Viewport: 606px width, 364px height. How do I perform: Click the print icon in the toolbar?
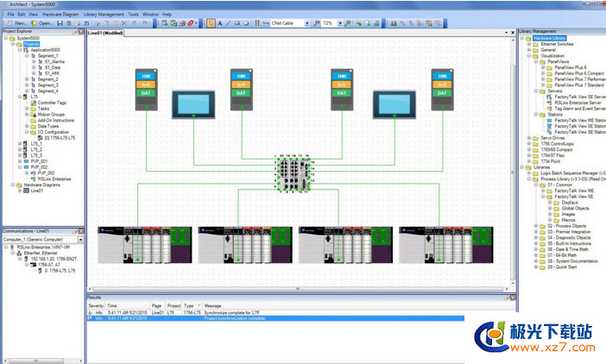[78, 23]
